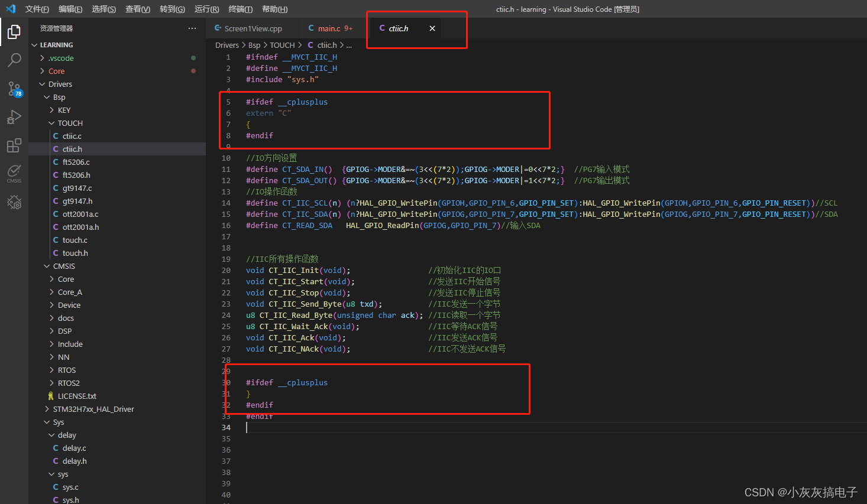Open the CMSIS activity bar icon
This screenshot has width=867, height=504.
pyautogui.click(x=14, y=174)
